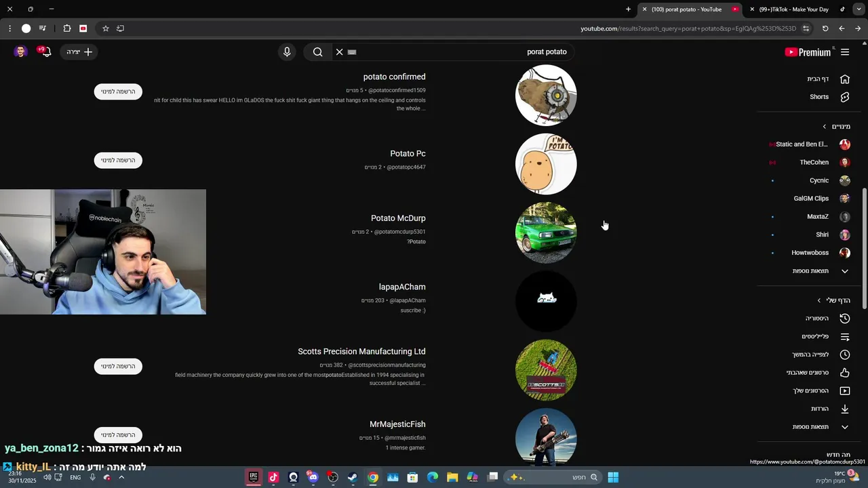Viewport: 868px width, 488px height.
Task: Subscribe to Scotts Precision Manufacturing Ltd
Action: (x=118, y=366)
